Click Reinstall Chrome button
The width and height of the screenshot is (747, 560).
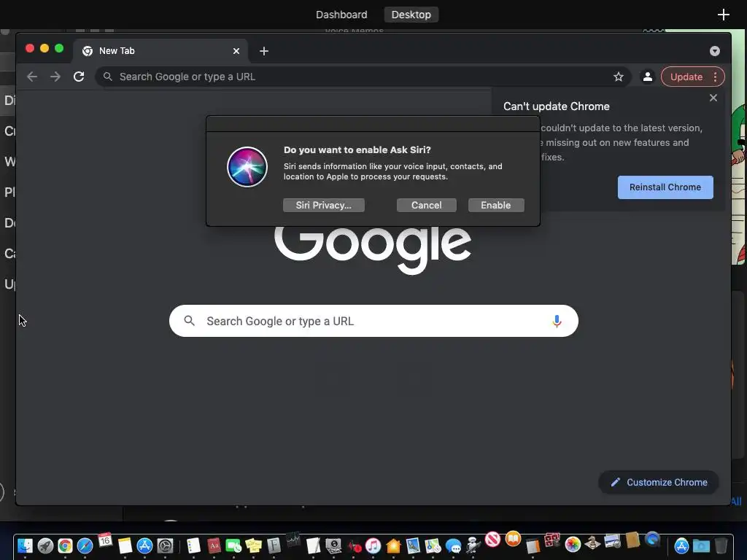[665, 187]
